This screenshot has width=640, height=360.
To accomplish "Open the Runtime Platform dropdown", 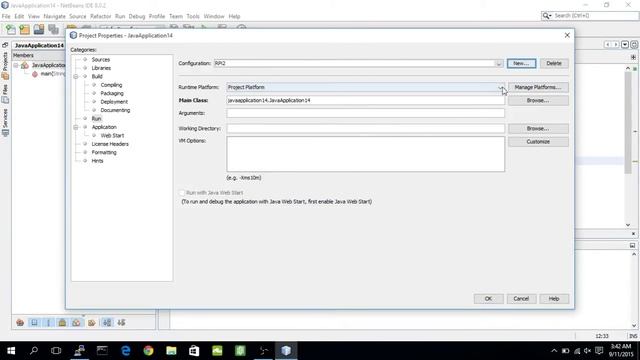I will pyautogui.click(x=501, y=87).
